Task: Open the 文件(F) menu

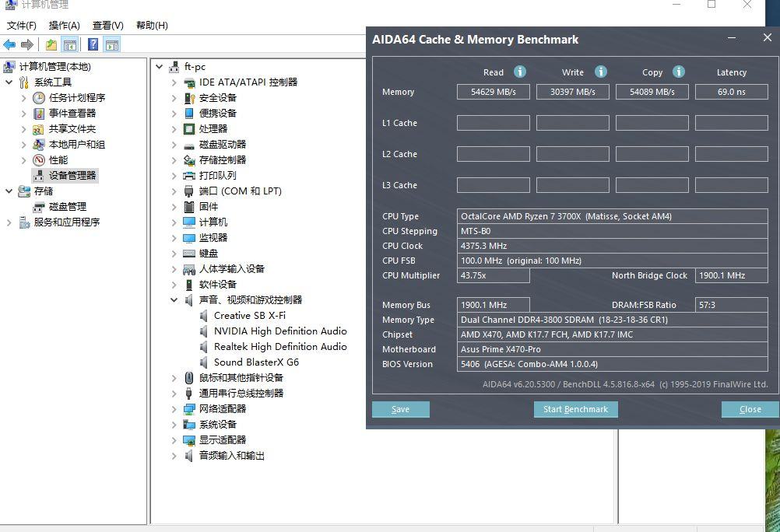Action: coord(21,26)
